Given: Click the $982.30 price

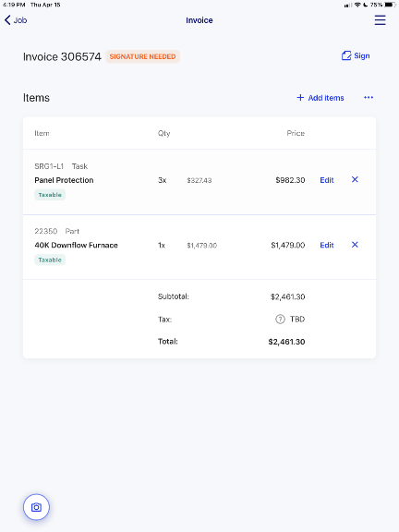Looking at the screenshot, I should click(290, 180).
